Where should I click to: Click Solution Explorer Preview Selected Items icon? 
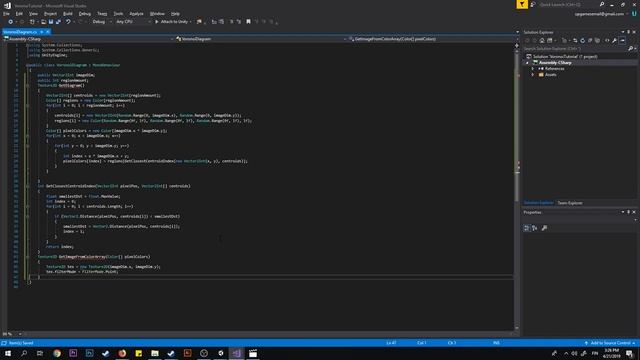(622, 40)
